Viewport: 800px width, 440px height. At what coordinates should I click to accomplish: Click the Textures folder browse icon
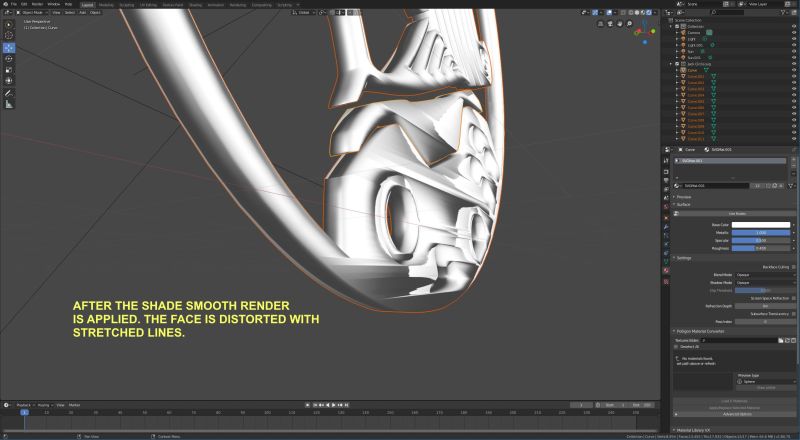coord(781,340)
